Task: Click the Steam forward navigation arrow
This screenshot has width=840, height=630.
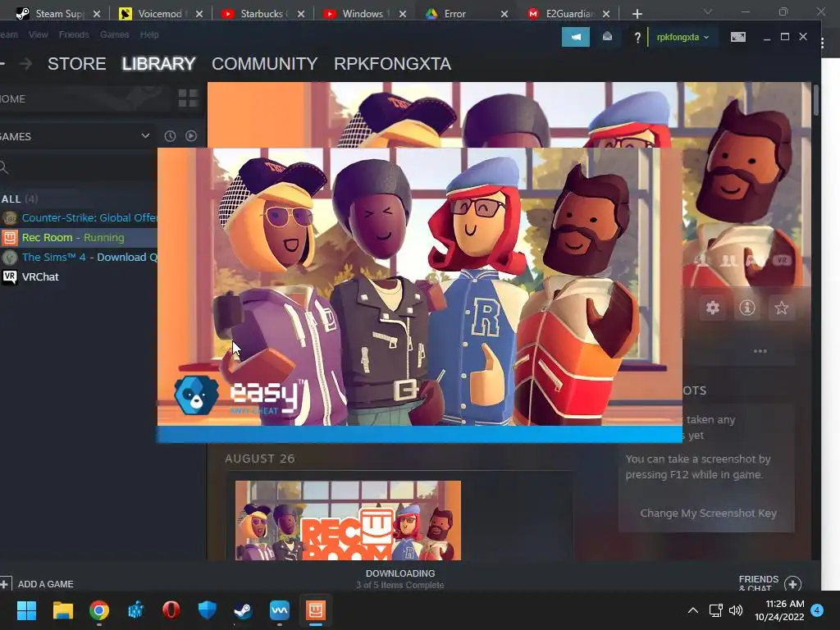Action: pos(25,64)
